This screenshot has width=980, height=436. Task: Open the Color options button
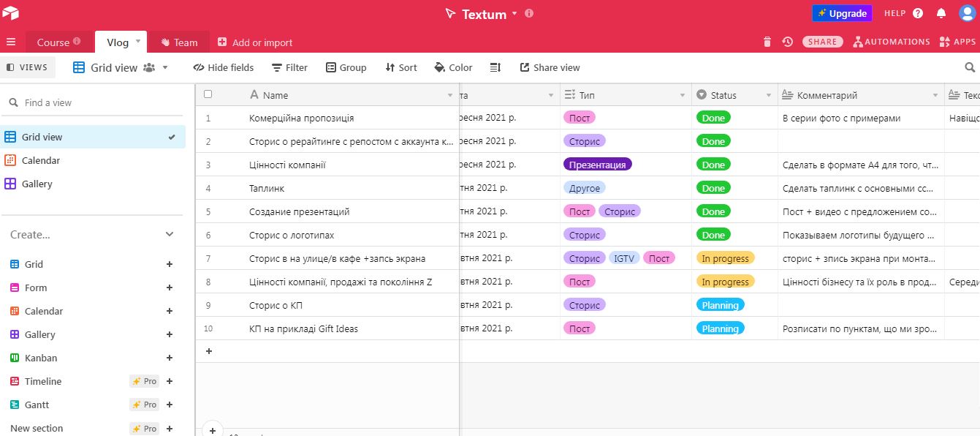click(453, 67)
